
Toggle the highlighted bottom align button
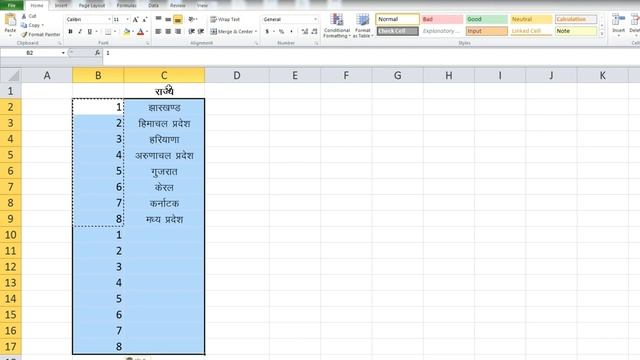click(x=178, y=19)
